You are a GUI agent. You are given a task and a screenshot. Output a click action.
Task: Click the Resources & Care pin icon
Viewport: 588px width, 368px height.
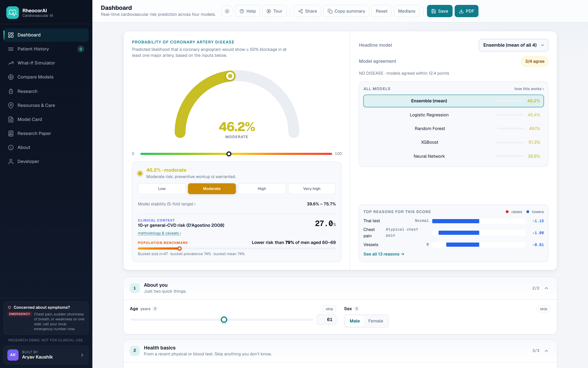[11, 105]
